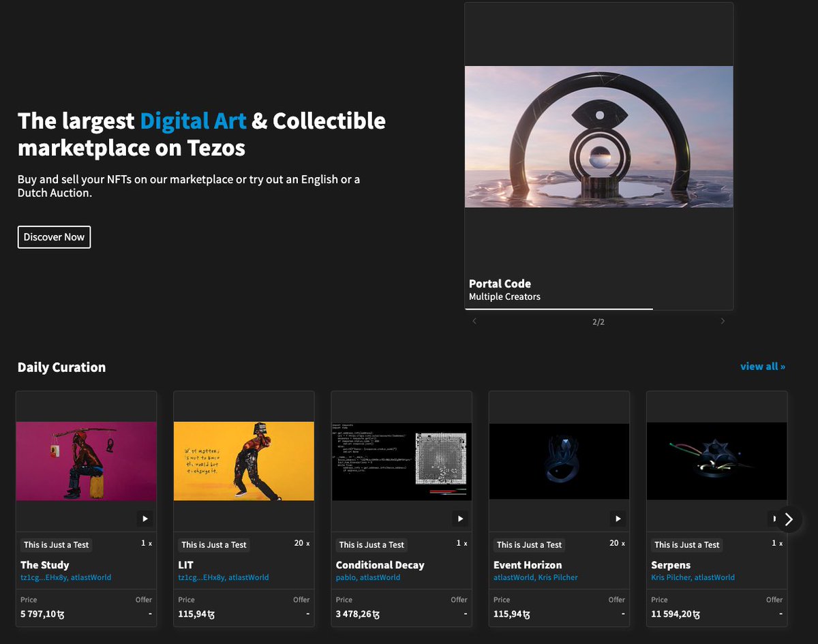Open creators link under LIT

[x=223, y=577]
